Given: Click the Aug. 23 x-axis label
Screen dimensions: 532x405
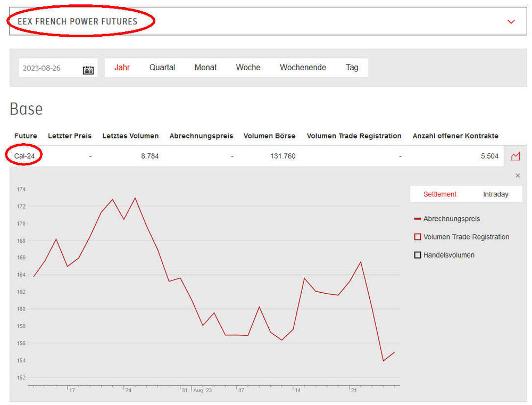Looking at the screenshot, I should point(203,391).
